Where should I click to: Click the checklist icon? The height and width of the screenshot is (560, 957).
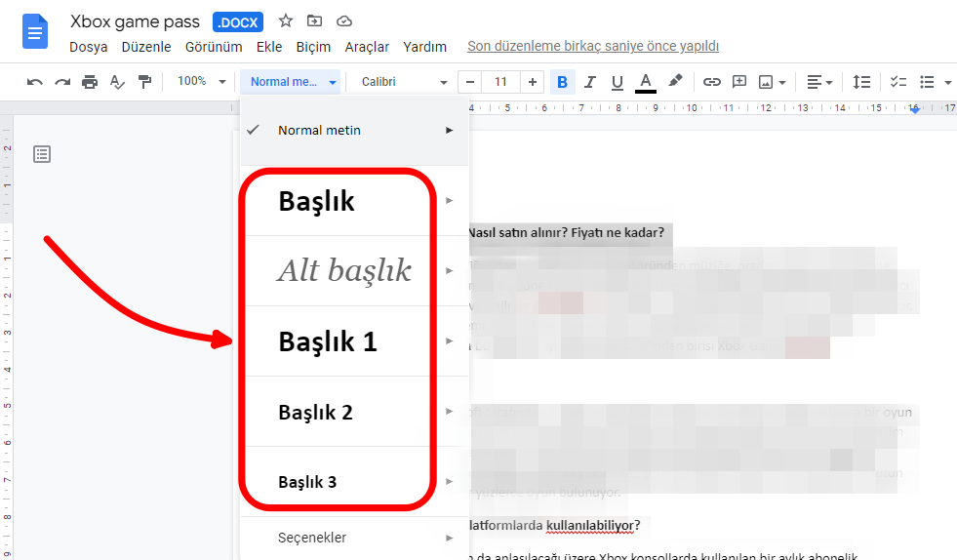[x=897, y=82]
